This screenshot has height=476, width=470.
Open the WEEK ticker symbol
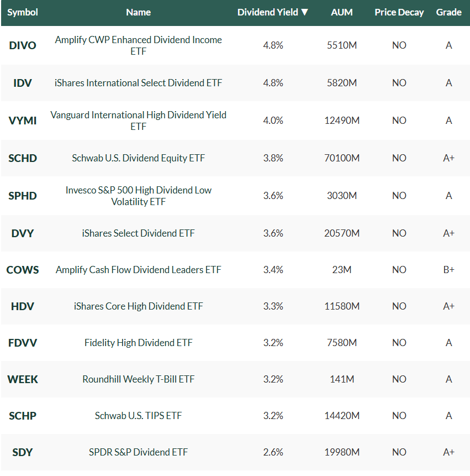click(23, 379)
